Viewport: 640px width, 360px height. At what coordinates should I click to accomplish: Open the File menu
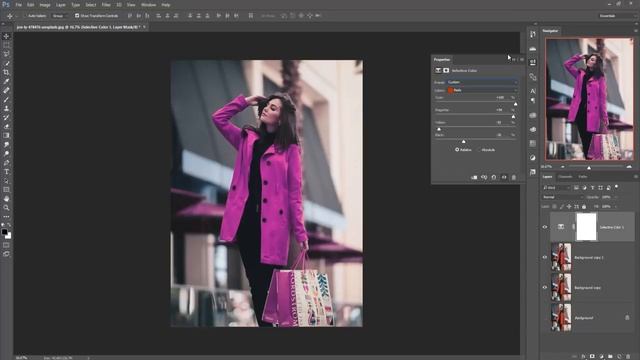point(19,5)
